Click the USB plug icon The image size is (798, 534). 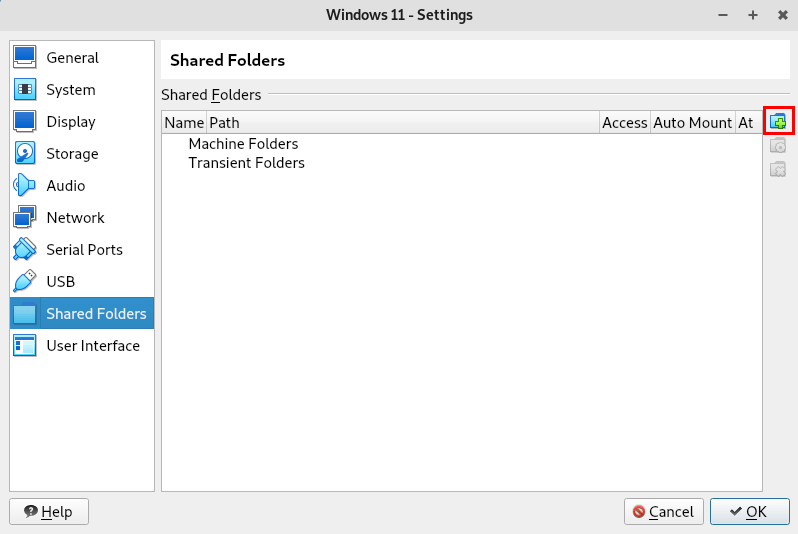tap(24, 281)
